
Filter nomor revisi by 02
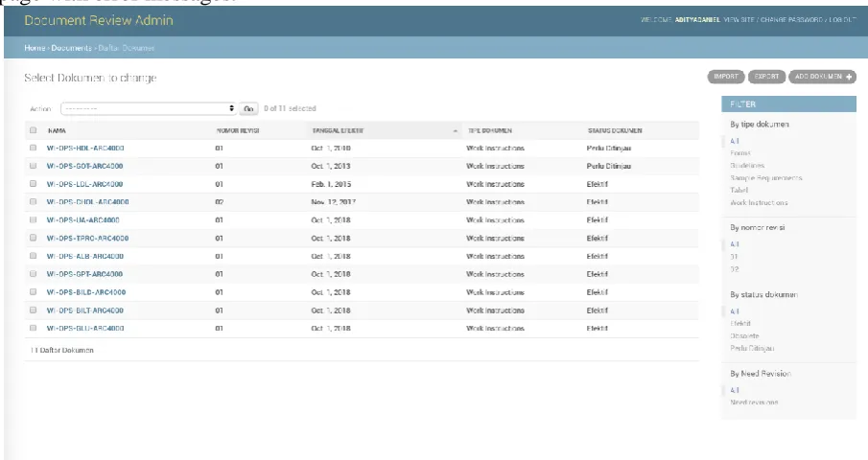735,269
